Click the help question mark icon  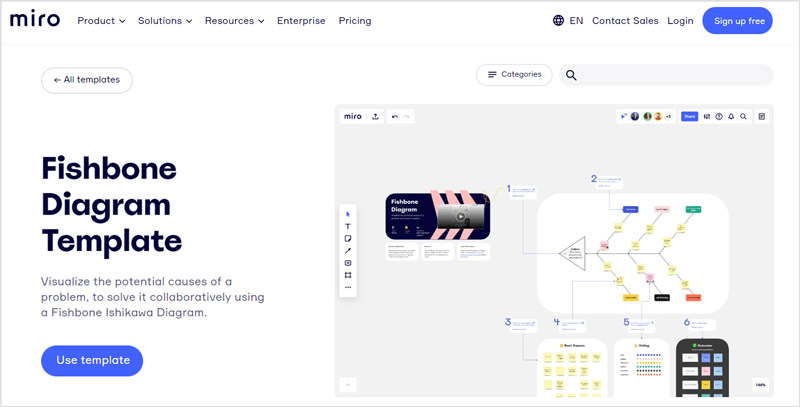[719, 116]
